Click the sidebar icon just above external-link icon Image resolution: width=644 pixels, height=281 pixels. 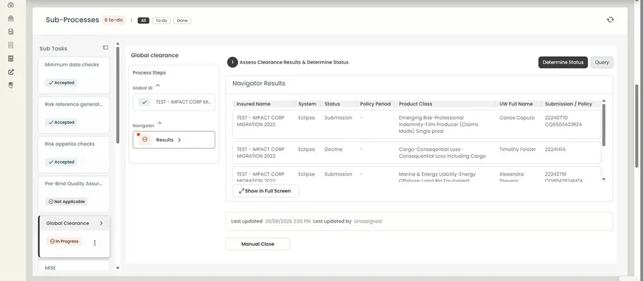tap(11, 58)
